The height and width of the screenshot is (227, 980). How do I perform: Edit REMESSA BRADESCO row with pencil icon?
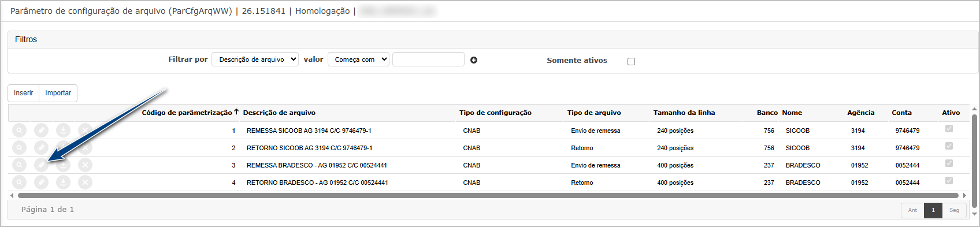coord(41,165)
